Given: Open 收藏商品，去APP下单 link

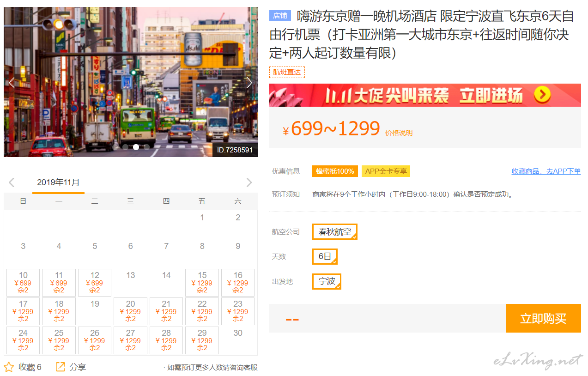Looking at the screenshot, I should (x=546, y=171).
